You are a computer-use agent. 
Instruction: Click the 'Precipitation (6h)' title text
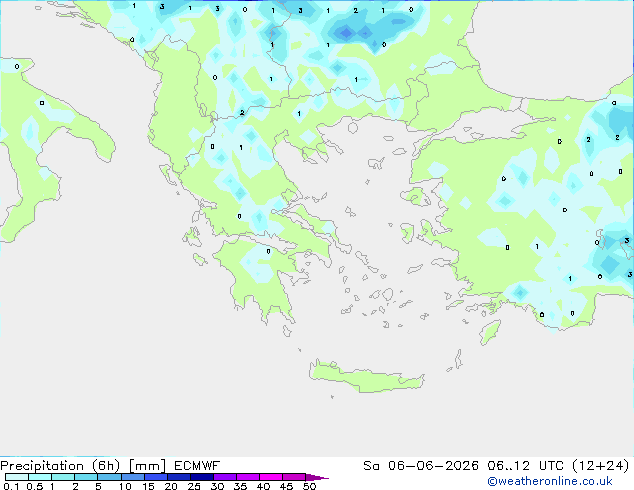coord(60,466)
